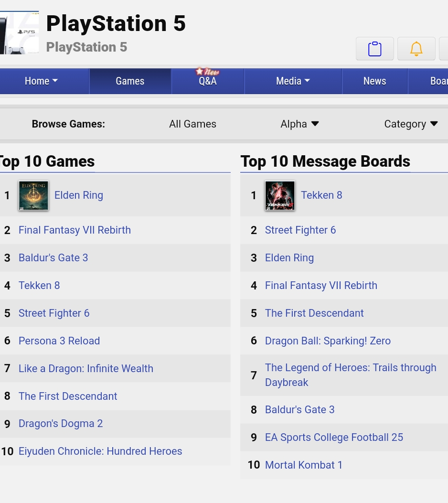Open Tekken 8 message board link
The width and height of the screenshot is (448, 503).
tap(321, 195)
